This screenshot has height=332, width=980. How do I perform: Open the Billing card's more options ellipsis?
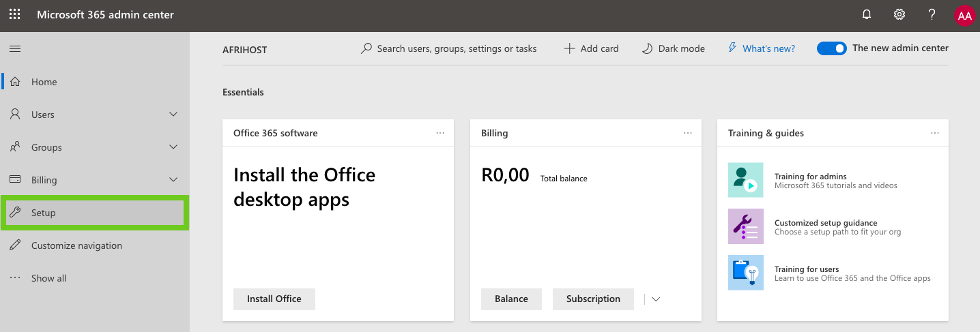tap(687, 133)
